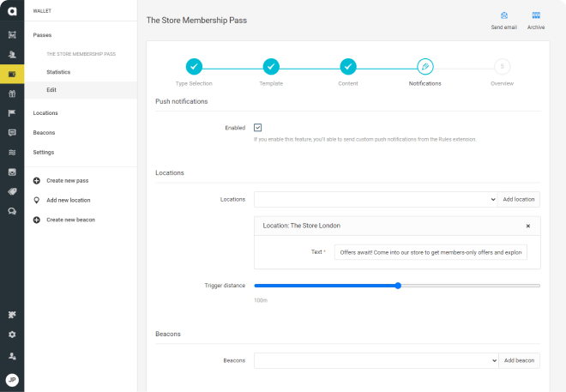Image resolution: width=566 pixels, height=392 pixels.
Task: Go to the Overview step
Action: coord(502,67)
